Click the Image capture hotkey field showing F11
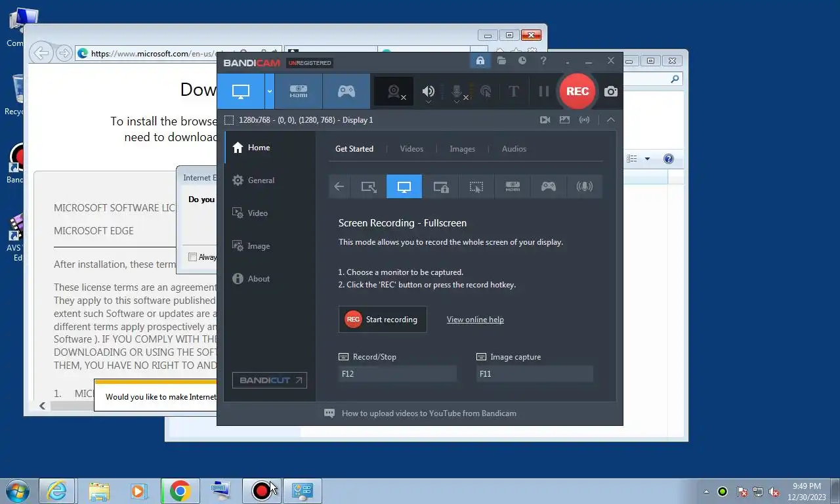 click(x=535, y=373)
